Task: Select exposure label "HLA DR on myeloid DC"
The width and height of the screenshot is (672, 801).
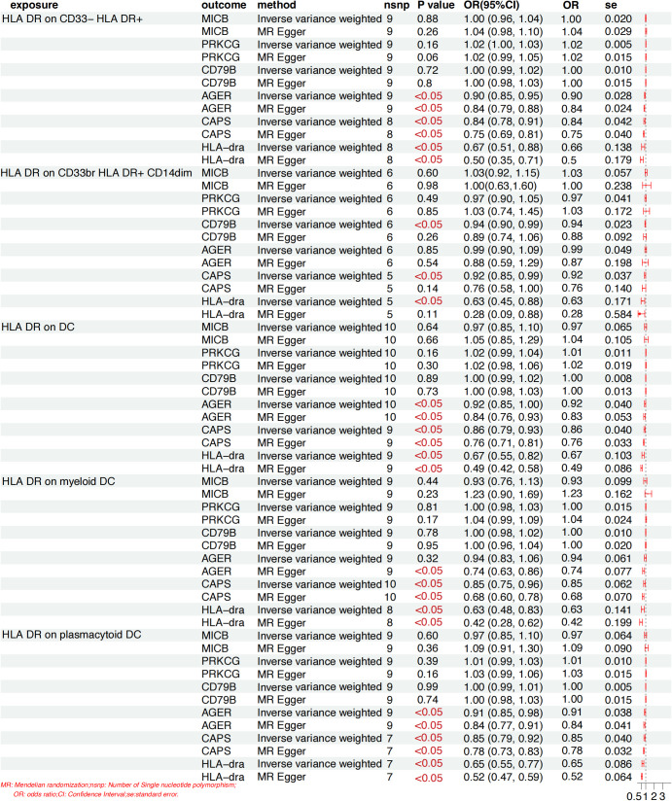Action: click(x=58, y=481)
